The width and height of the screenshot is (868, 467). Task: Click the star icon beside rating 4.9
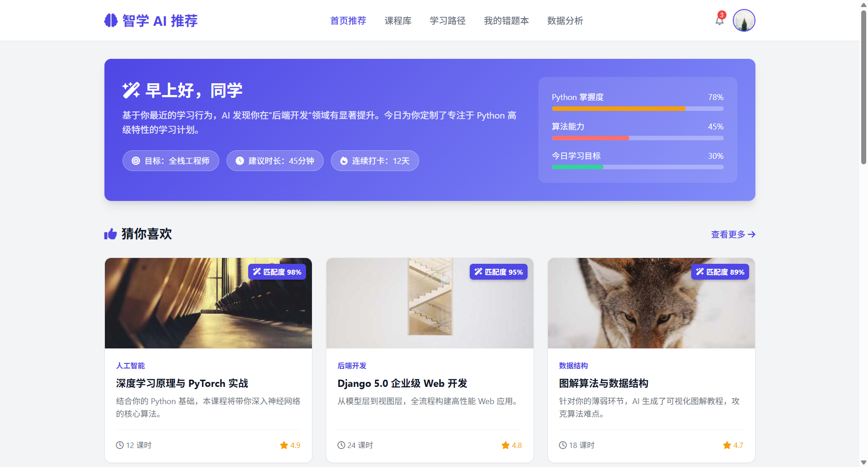point(284,445)
